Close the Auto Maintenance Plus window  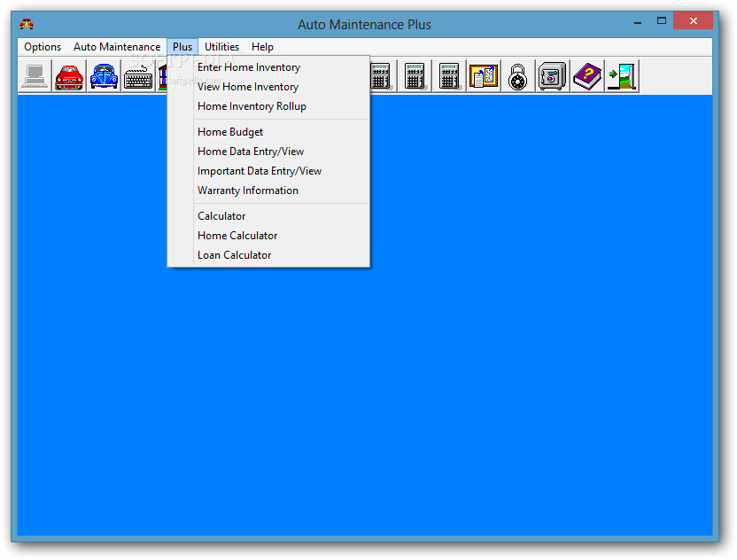(x=694, y=20)
